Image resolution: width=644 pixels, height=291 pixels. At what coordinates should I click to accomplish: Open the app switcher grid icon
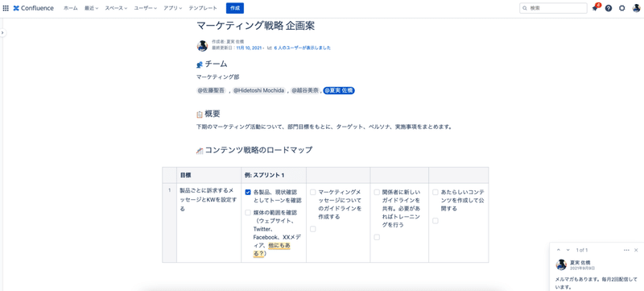coord(6,8)
